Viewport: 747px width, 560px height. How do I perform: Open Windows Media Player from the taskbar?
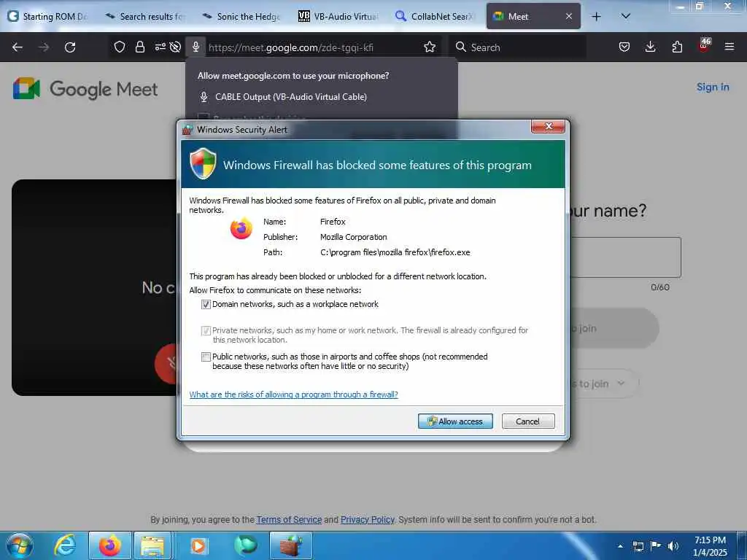[198, 545]
